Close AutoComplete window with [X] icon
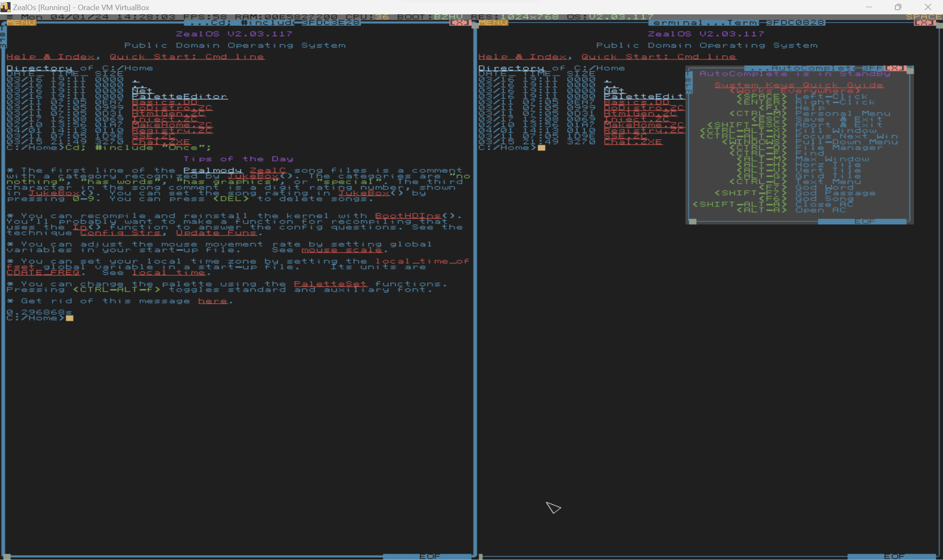This screenshot has width=943, height=560. [895, 68]
